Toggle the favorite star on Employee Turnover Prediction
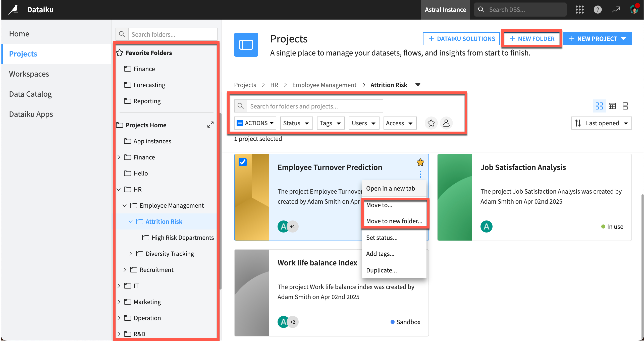 point(420,162)
